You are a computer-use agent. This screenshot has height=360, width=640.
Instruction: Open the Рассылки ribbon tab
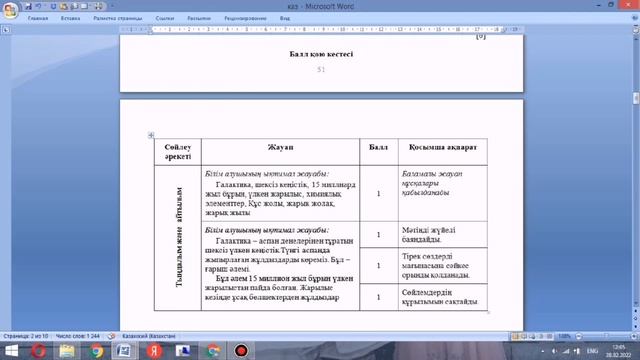coord(199,18)
